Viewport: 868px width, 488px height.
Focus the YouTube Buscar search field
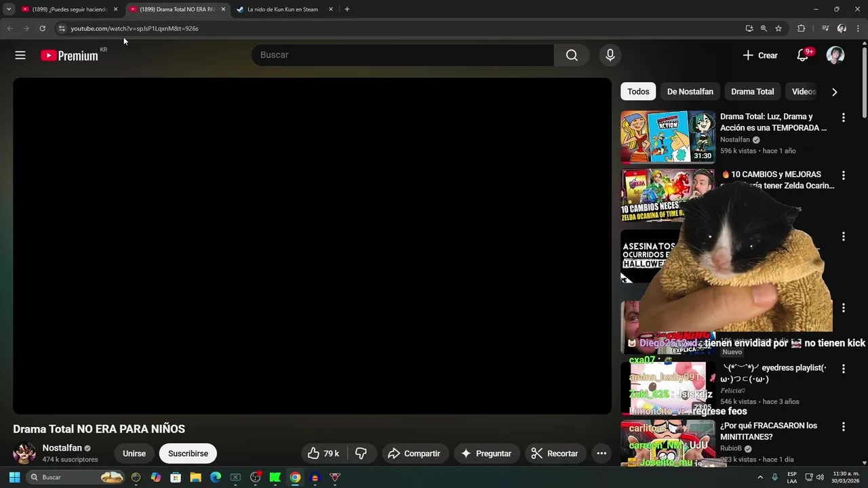point(403,55)
